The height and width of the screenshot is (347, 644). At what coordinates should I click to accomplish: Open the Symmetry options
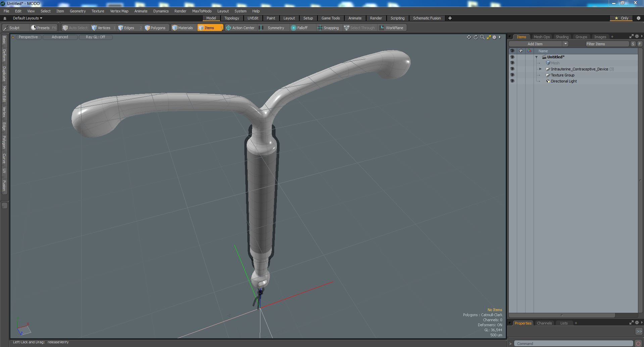(x=273, y=28)
